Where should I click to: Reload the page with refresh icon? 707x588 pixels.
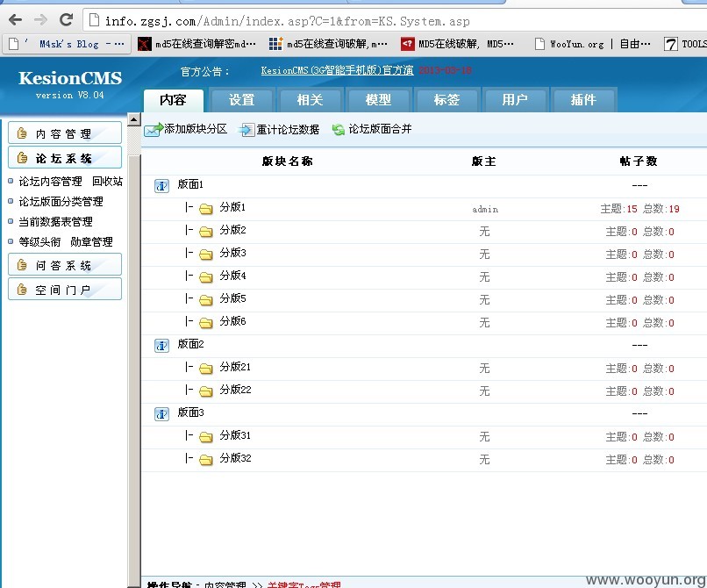67,20
